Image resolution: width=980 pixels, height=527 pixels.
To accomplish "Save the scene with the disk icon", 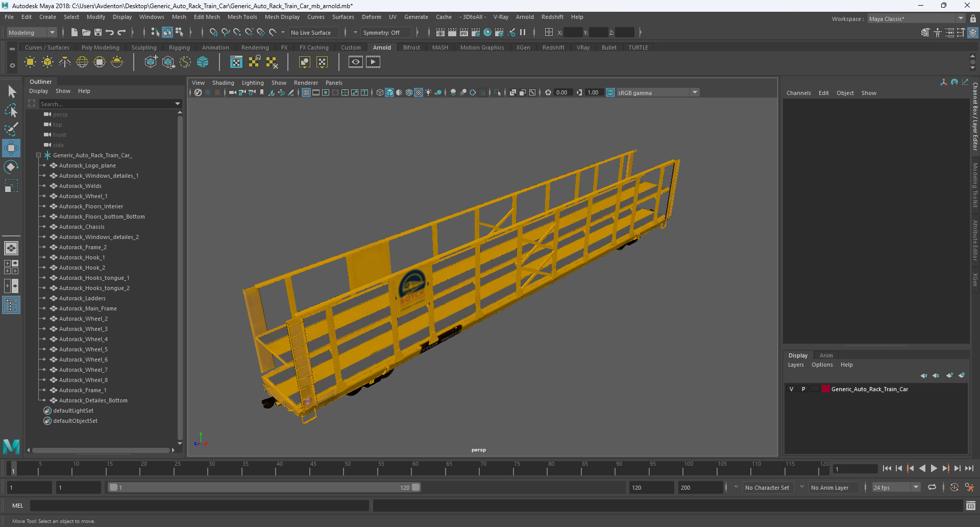I will pos(98,32).
